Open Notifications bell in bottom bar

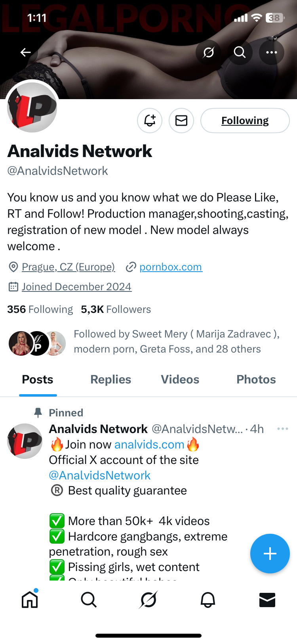click(208, 600)
